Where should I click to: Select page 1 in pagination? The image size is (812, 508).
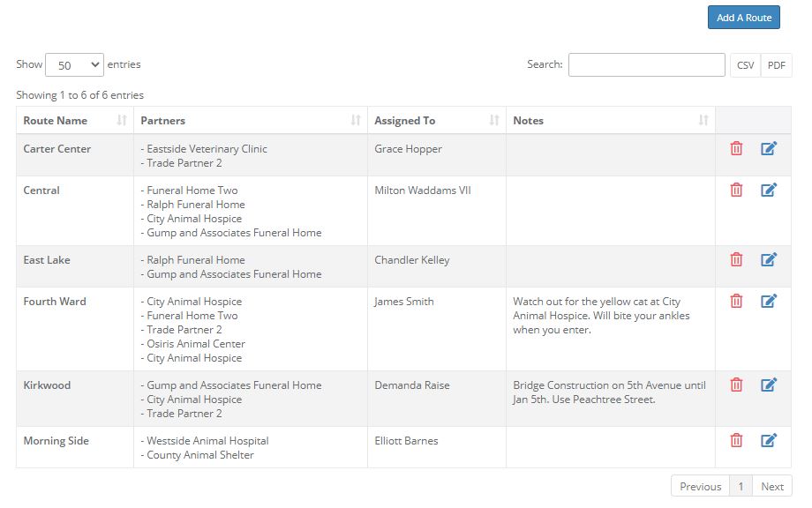pos(741,486)
